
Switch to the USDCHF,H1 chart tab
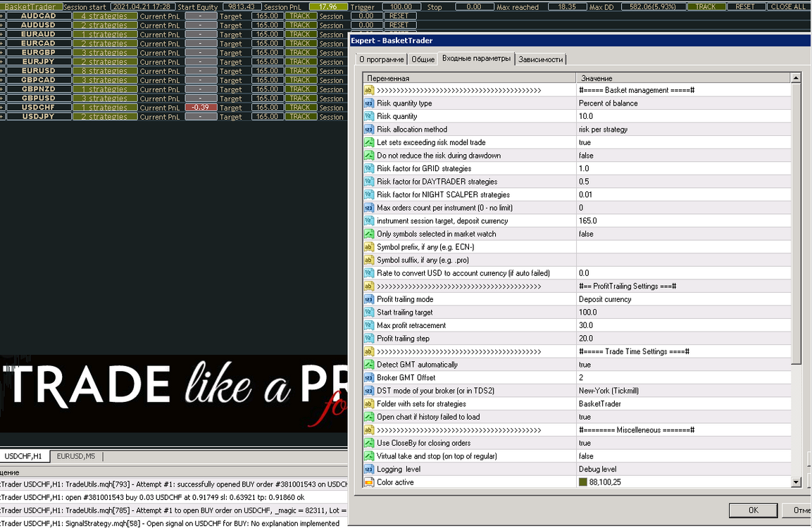24,457
